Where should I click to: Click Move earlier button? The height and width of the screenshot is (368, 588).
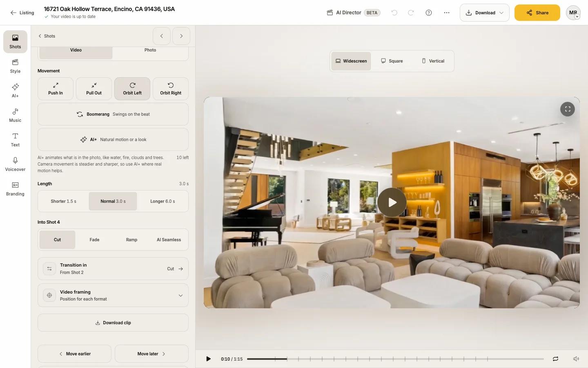click(x=74, y=354)
